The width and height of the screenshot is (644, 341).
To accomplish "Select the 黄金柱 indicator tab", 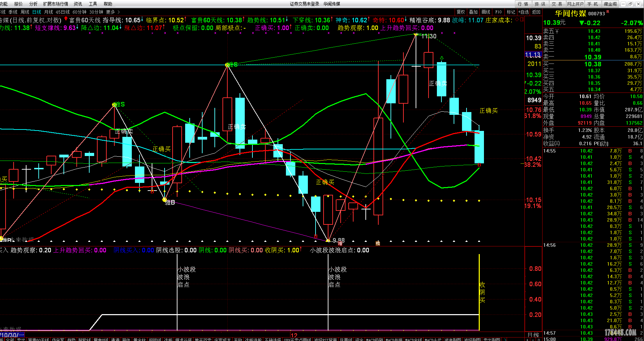I will [139, 339].
